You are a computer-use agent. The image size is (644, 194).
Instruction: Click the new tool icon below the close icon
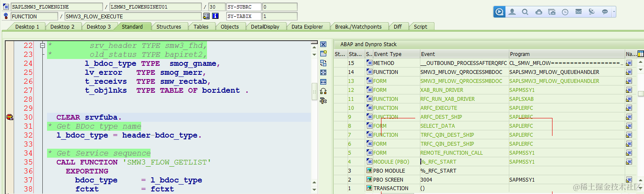(323, 54)
